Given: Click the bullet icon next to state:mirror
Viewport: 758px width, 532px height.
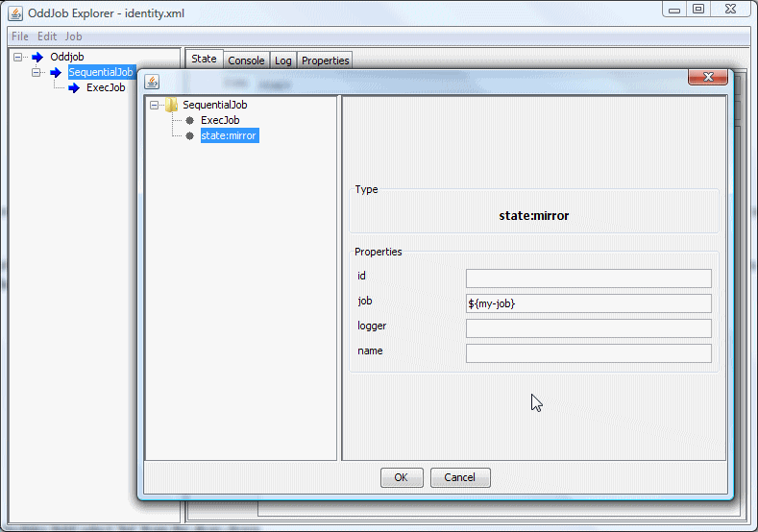Looking at the screenshot, I should click(190, 135).
